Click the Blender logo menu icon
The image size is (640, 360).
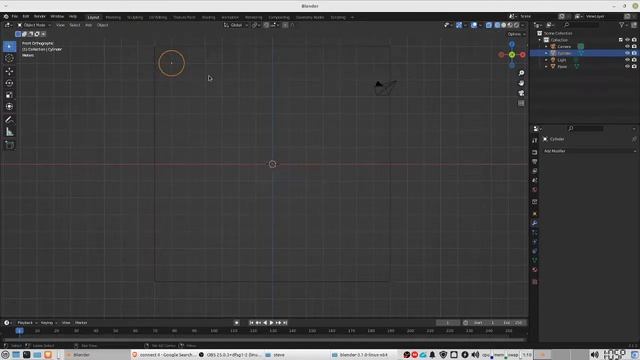coord(6,17)
